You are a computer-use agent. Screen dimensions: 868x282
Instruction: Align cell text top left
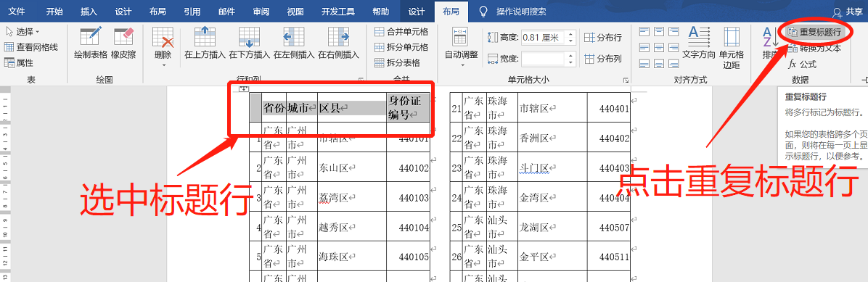tap(644, 31)
